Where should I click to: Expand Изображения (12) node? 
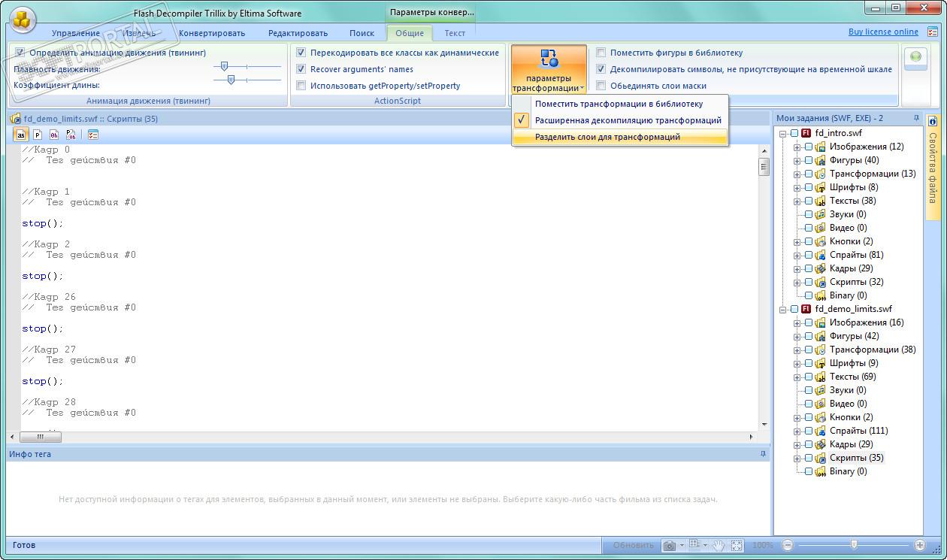tap(797, 147)
